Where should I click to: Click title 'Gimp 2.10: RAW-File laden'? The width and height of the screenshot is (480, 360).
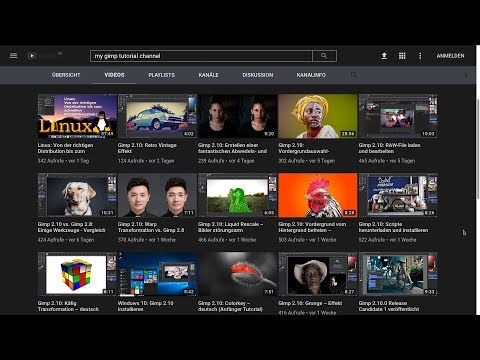click(390, 148)
